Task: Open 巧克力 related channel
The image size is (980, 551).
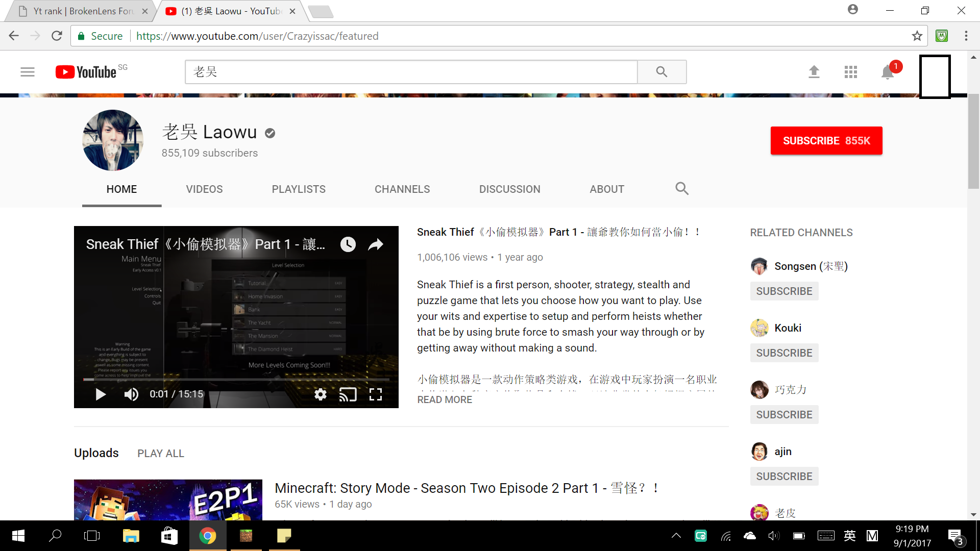Action: point(791,390)
